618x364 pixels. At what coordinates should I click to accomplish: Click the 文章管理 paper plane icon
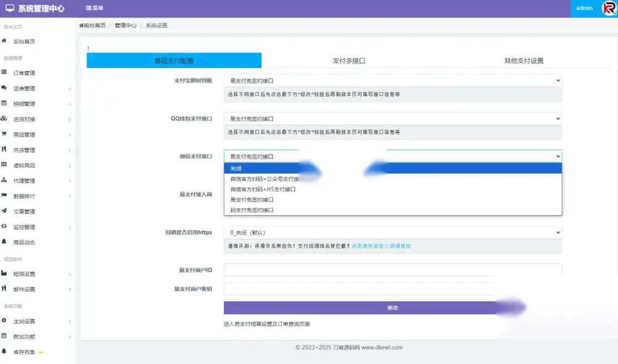click(x=4, y=211)
